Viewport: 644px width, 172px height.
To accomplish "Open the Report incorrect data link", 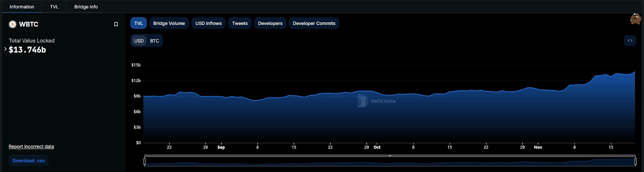I will 31,147.
